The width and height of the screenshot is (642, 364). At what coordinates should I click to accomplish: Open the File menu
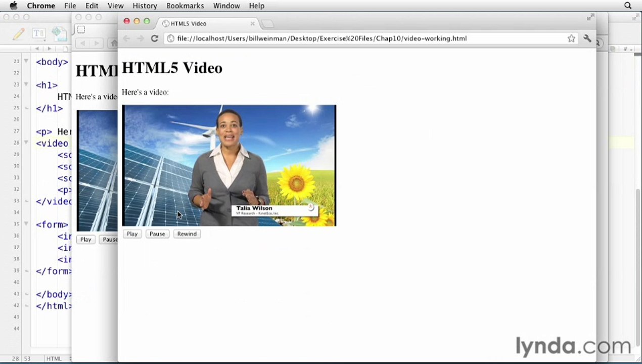coord(70,6)
